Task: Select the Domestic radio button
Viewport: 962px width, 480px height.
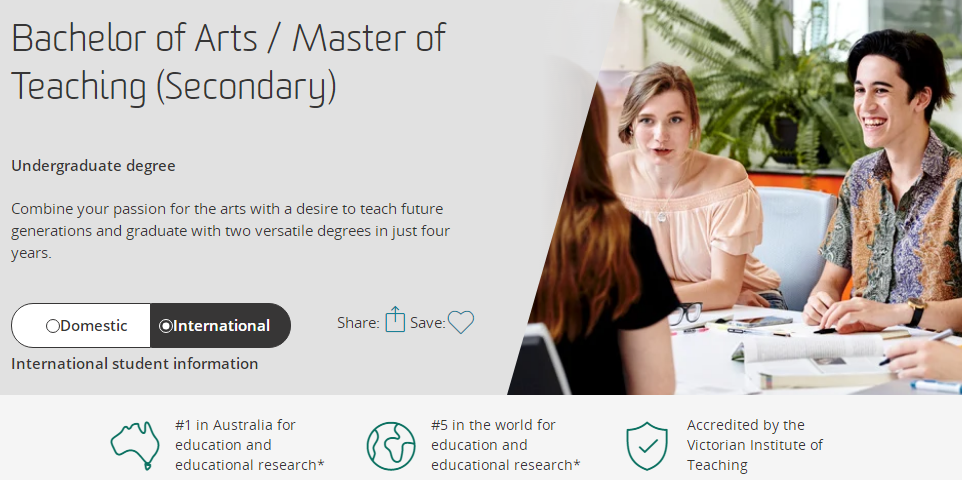Action: point(53,326)
